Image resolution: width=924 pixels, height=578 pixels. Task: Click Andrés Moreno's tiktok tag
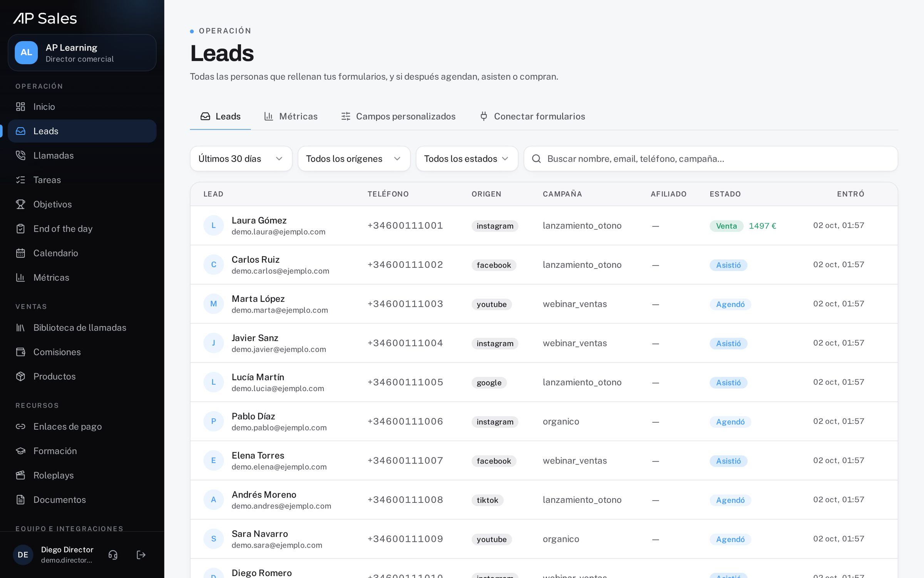(487, 500)
